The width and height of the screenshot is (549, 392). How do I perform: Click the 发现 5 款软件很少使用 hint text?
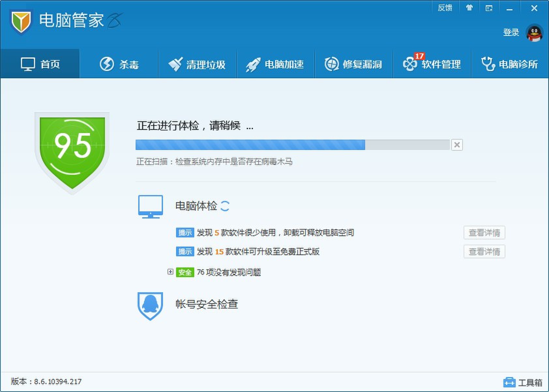275,233
